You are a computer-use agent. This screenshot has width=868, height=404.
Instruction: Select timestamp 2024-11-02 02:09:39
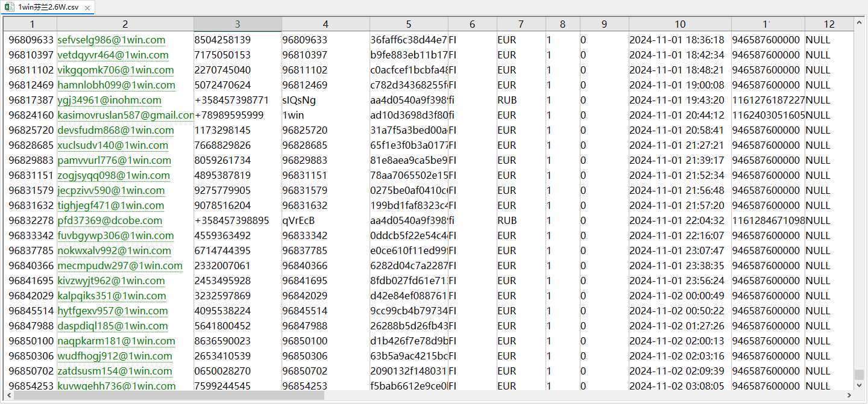tap(680, 371)
